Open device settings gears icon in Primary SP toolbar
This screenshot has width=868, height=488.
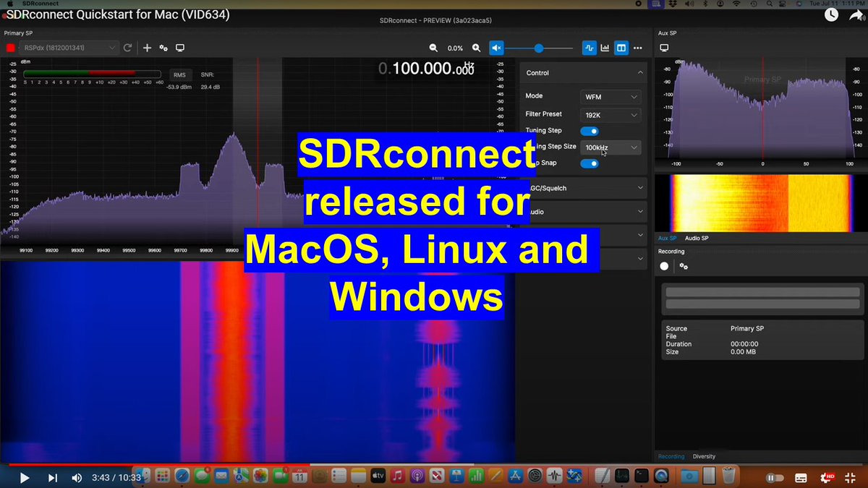tap(163, 48)
